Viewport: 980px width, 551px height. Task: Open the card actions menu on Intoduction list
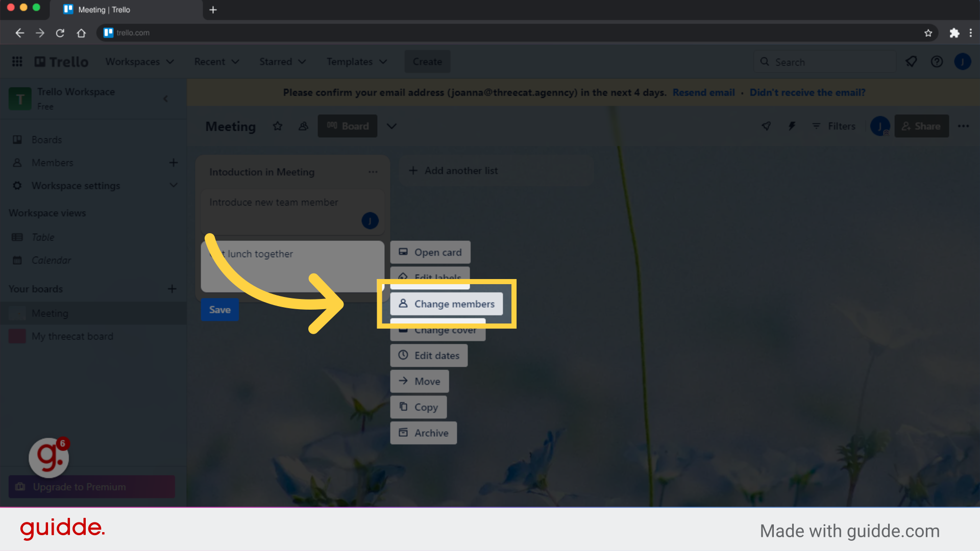pyautogui.click(x=373, y=172)
